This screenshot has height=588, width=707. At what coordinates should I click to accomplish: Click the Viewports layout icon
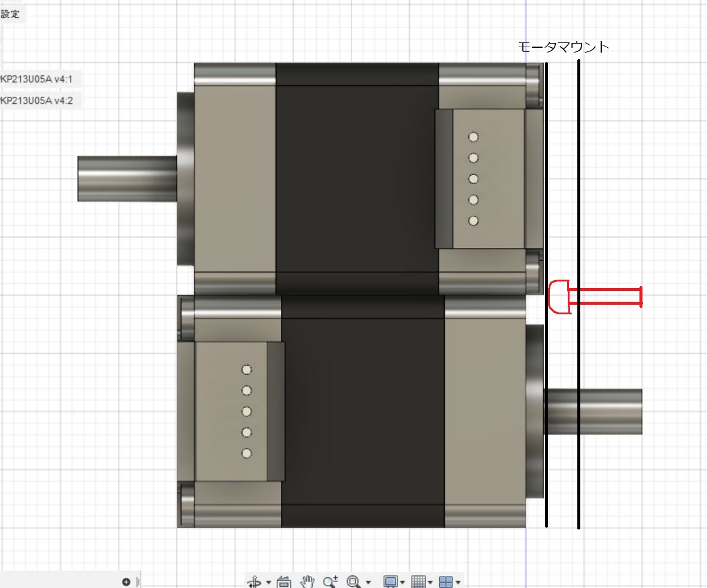pyautogui.click(x=446, y=581)
